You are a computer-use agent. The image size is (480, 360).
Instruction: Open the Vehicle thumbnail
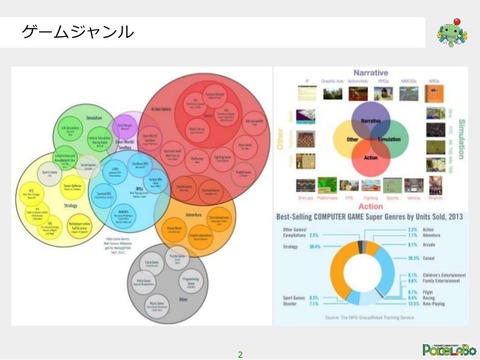coord(414,186)
